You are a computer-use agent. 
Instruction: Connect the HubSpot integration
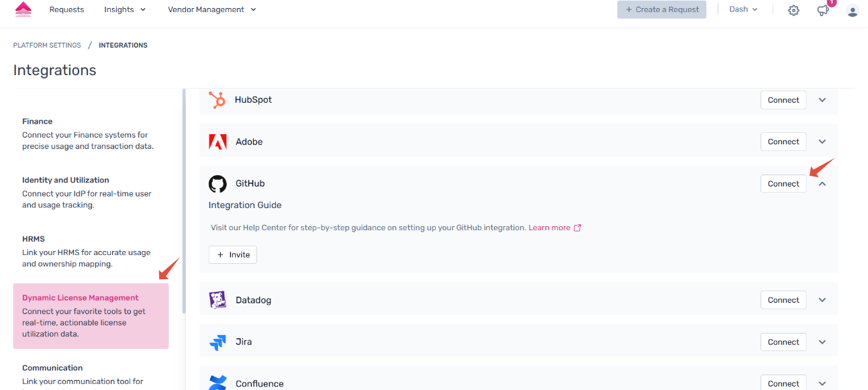(x=783, y=100)
